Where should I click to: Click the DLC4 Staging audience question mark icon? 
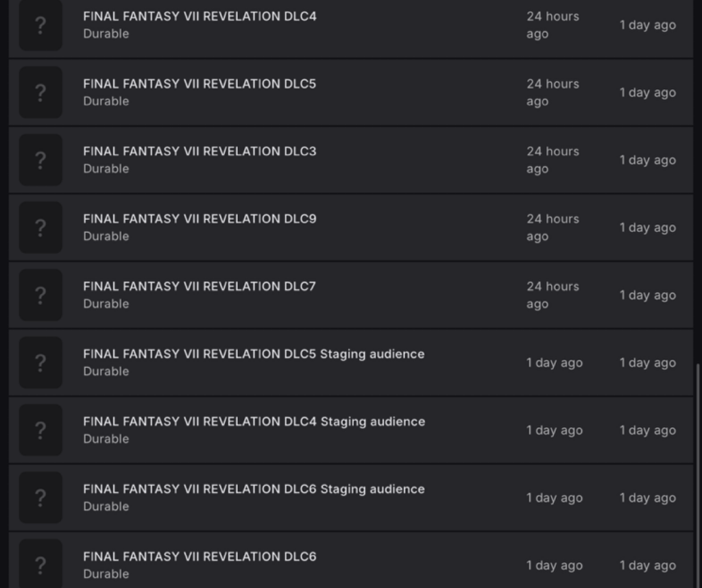(x=40, y=430)
